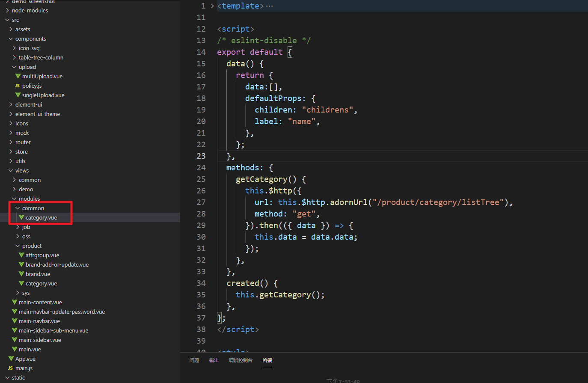Expand the sys folder
This screenshot has height=383, width=588.
(18, 293)
